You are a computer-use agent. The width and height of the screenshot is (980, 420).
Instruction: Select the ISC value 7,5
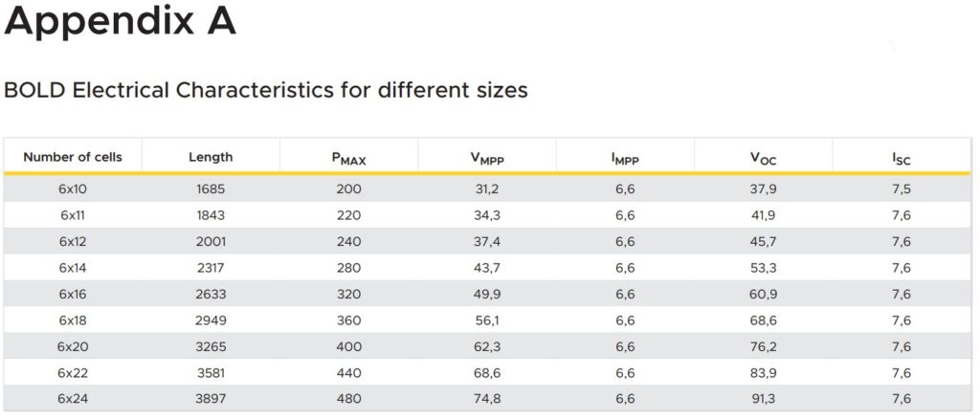tap(901, 189)
